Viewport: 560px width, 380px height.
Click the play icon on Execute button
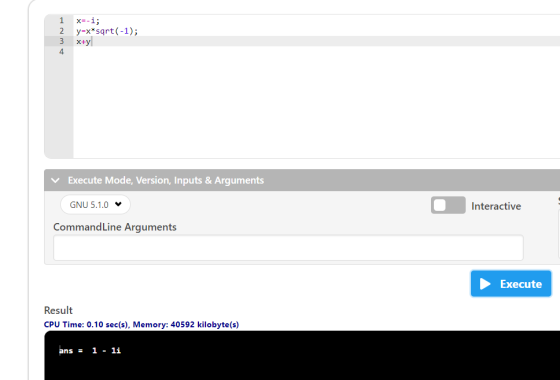(x=485, y=284)
